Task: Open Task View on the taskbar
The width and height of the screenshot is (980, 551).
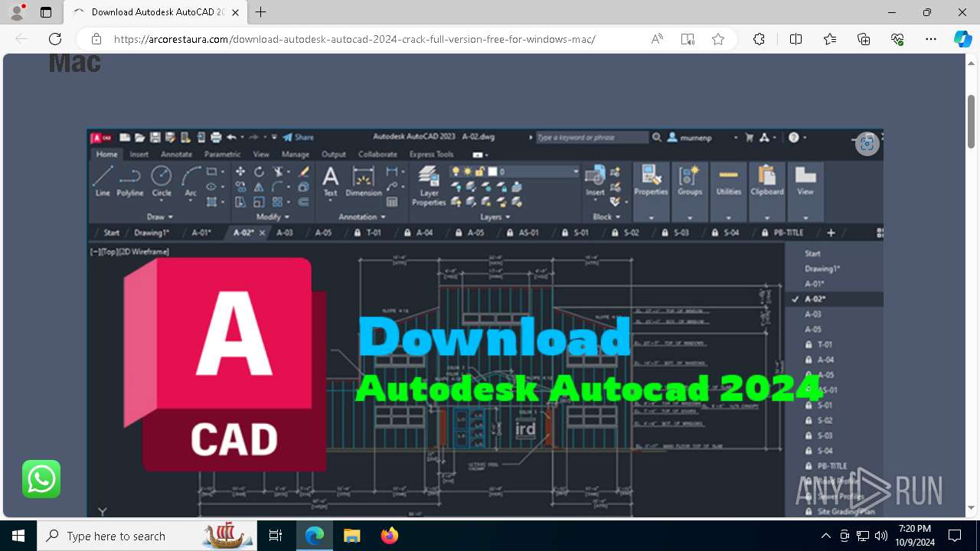Action: [x=276, y=536]
